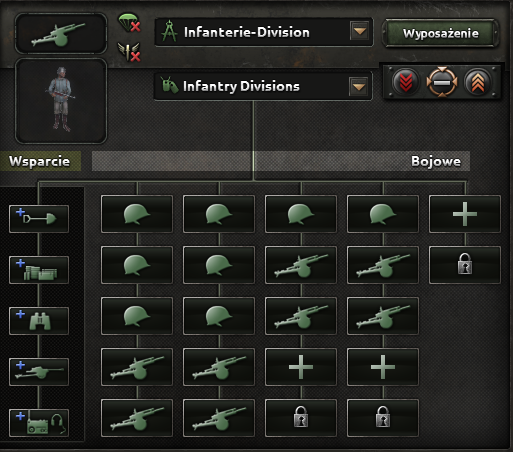This screenshot has height=452, width=513.
Task: Add recon company support slot with binoculars icon
Action: 39,321
